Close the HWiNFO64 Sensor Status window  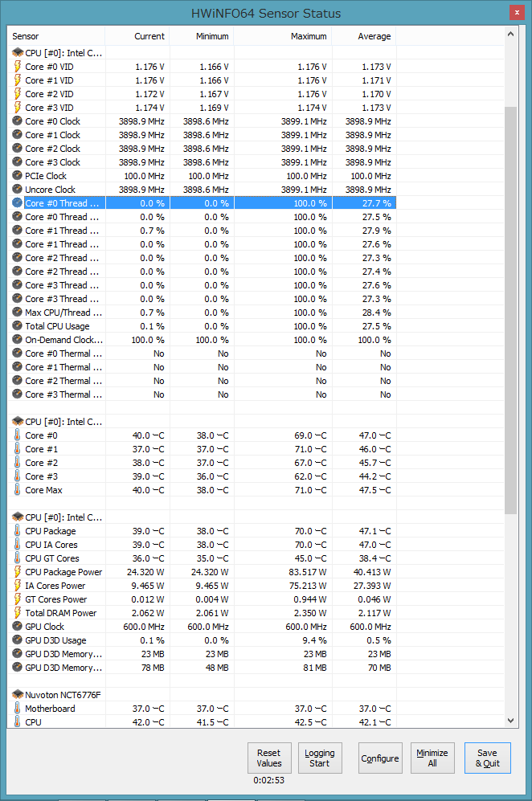click(517, 12)
